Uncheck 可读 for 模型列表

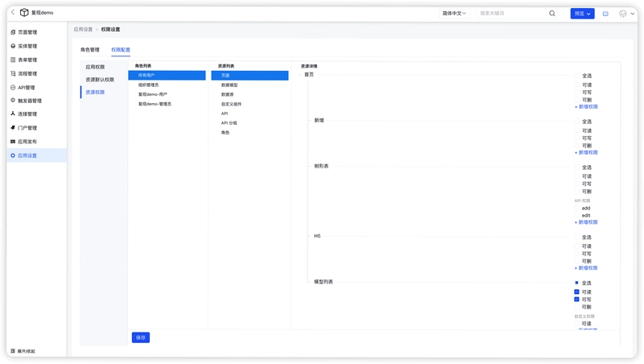[576, 292]
